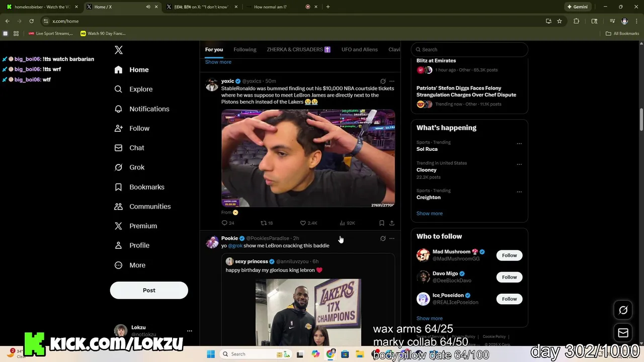Open the Windows Start menu
This screenshot has width=644, height=362.
pos(211,354)
